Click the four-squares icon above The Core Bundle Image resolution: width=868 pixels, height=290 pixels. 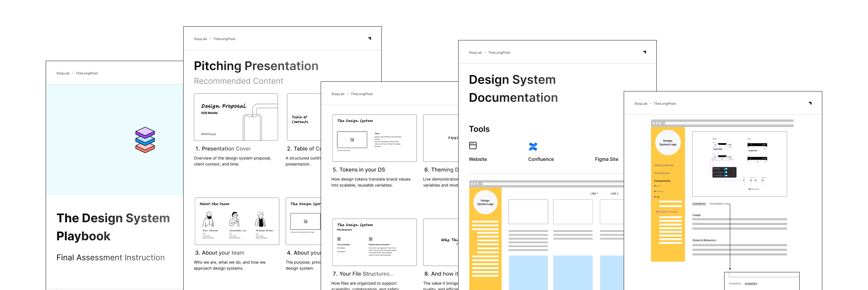point(339,239)
